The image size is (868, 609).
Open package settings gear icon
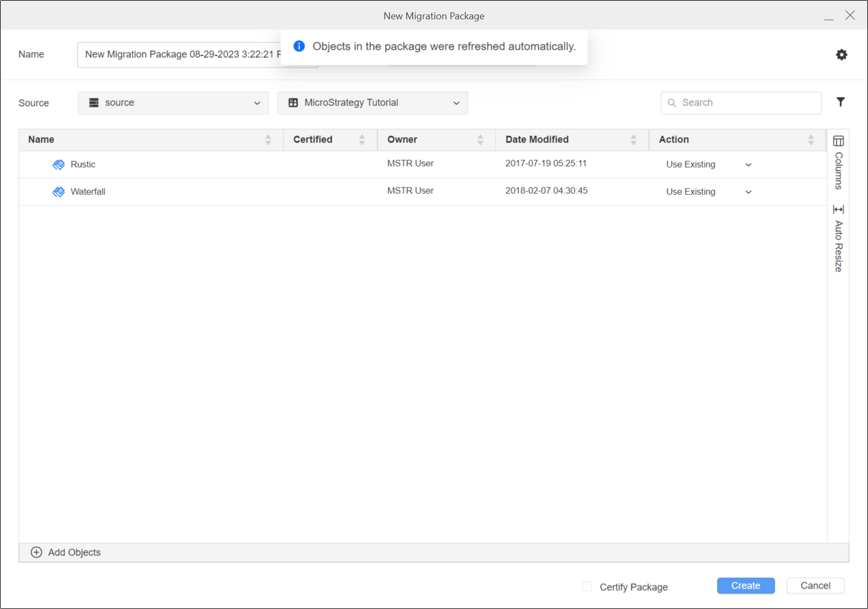[841, 55]
